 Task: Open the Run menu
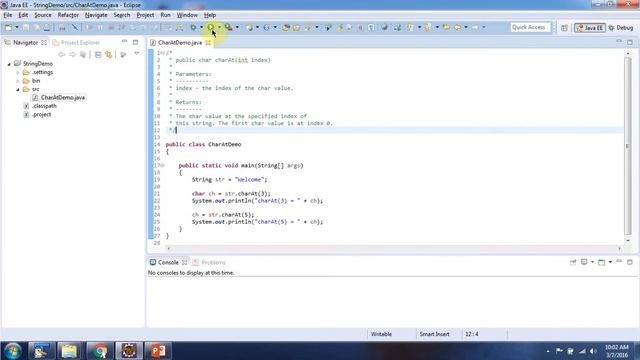coord(165,15)
